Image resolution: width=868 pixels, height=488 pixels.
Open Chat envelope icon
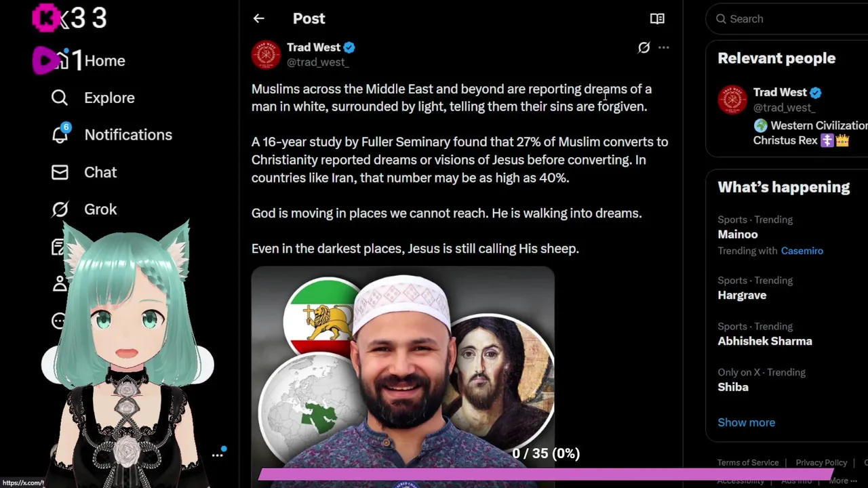60,172
